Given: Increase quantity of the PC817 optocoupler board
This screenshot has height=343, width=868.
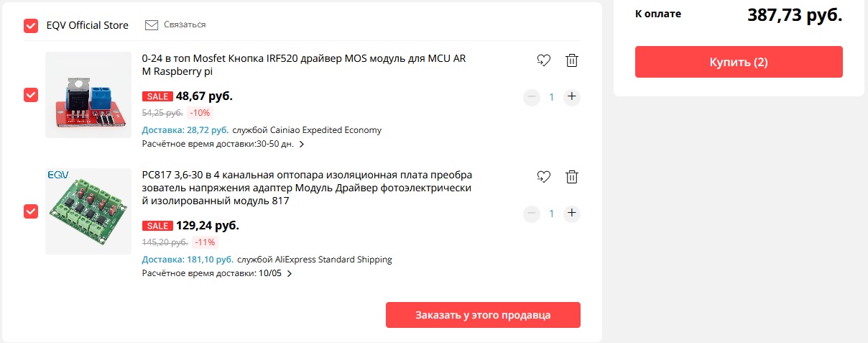Looking at the screenshot, I should pos(571,213).
